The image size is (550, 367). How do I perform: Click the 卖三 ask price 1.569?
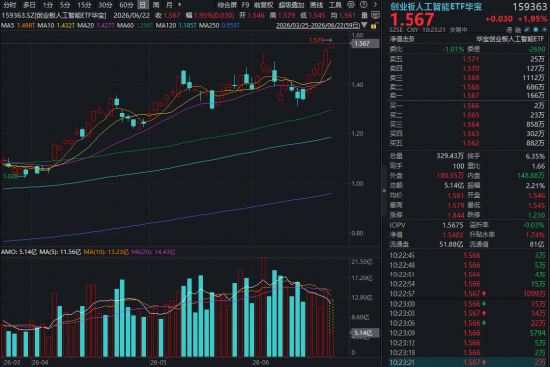pyautogui.click(x=470, y=78)
